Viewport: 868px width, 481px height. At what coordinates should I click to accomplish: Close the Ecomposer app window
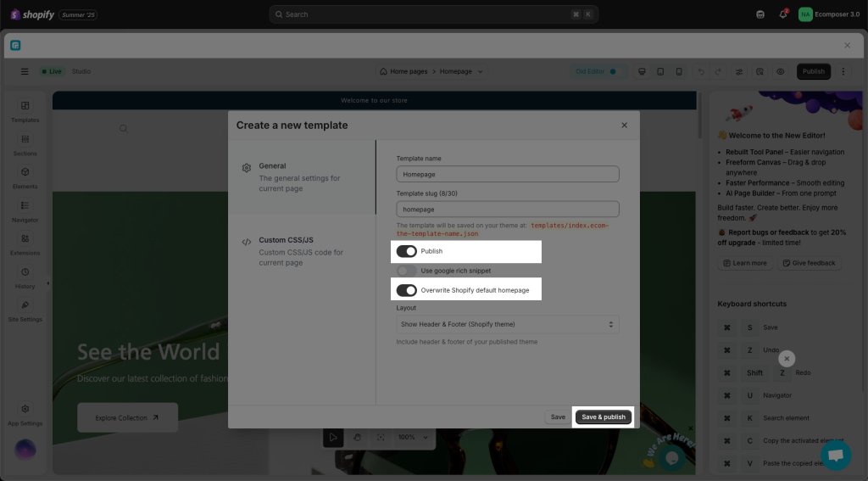847,46
